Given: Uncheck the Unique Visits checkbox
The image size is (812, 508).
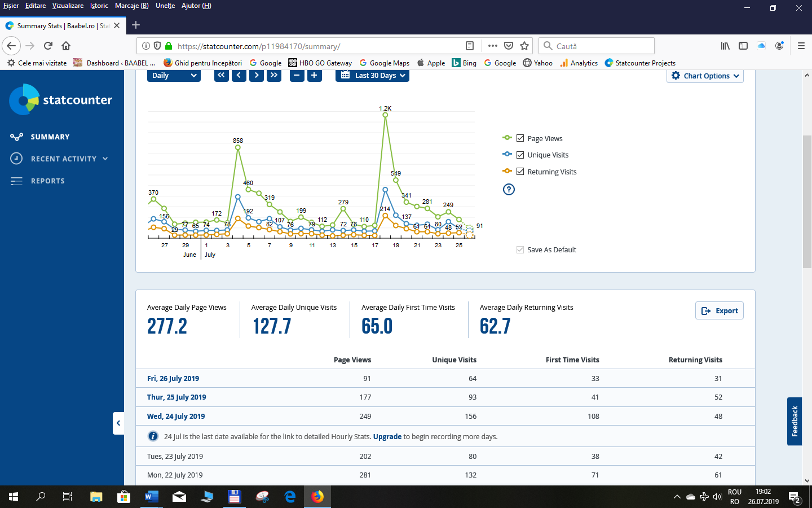Looking at the screenshot, I should (x=519, y=154).
